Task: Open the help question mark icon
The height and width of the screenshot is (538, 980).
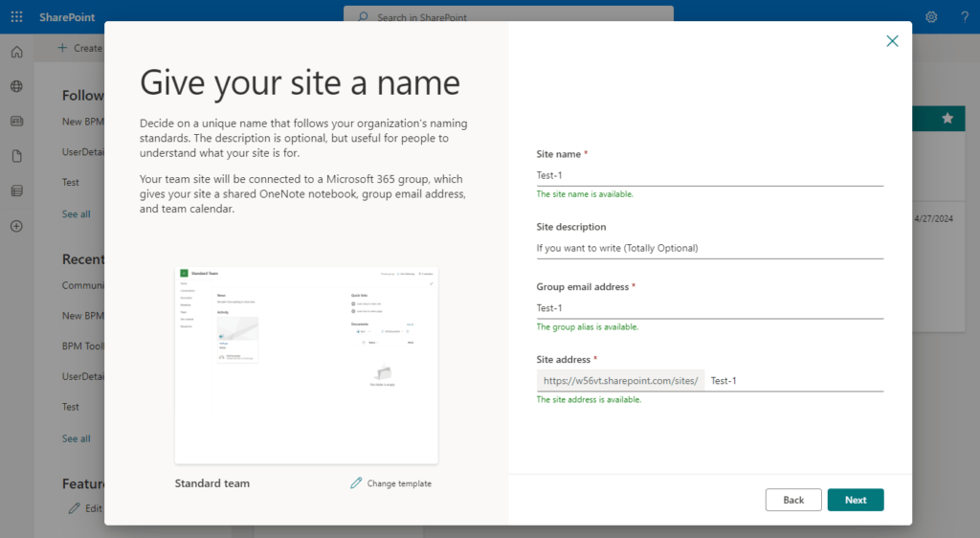Action: coord(965,17)
